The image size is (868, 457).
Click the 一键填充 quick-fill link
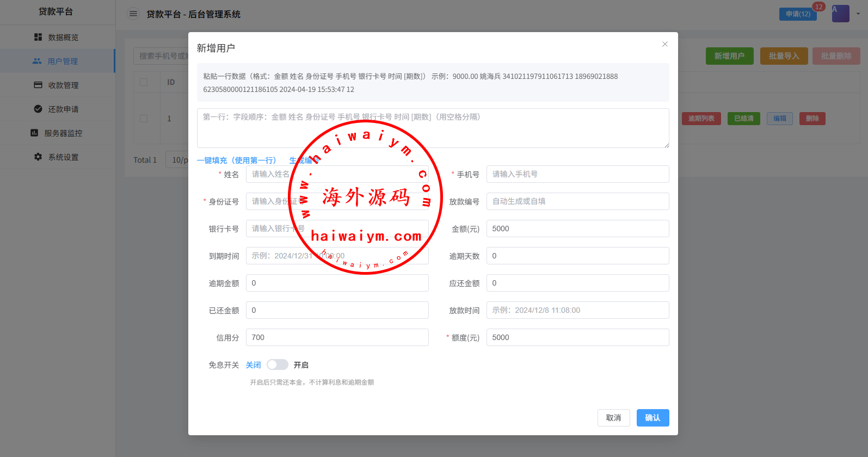click(x=236, y=160)
